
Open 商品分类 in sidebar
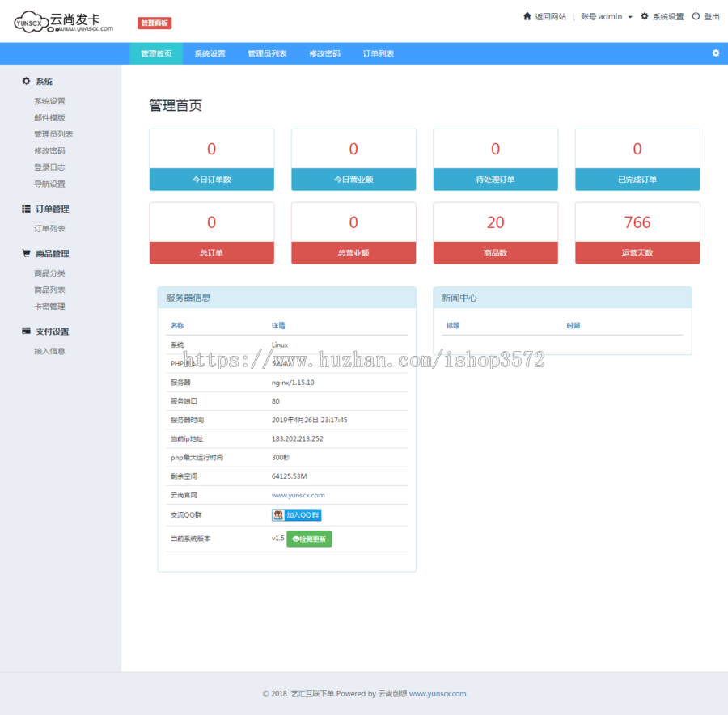[49, 273]
